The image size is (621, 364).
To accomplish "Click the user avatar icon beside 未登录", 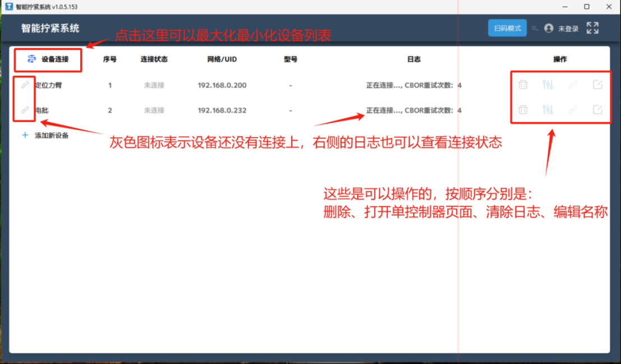I will point(549,28).
